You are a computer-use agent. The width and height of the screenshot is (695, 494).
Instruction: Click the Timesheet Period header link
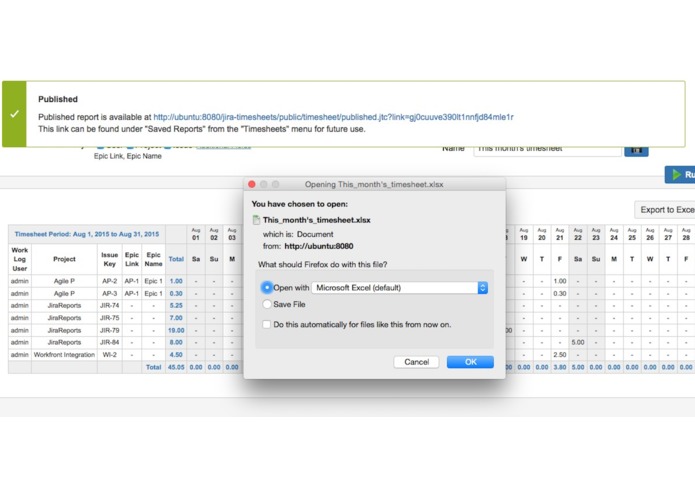click(87, 234)
